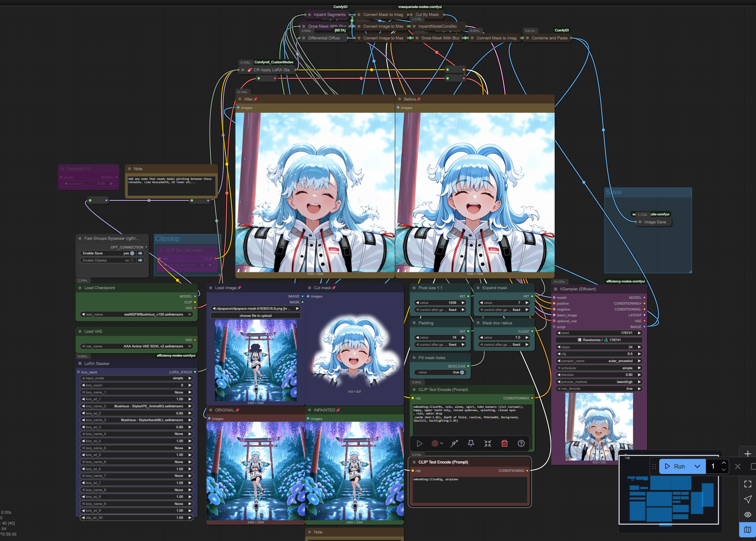Collapse Load VAE node via title dot
The width and height of the screenshot is (756, 541).
(x=80, y=331)
